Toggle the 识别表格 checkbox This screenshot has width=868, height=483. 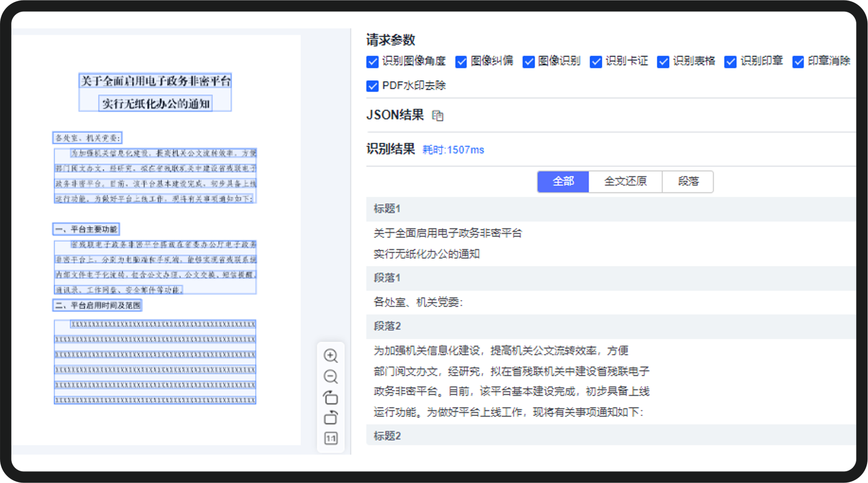(663, 62)
